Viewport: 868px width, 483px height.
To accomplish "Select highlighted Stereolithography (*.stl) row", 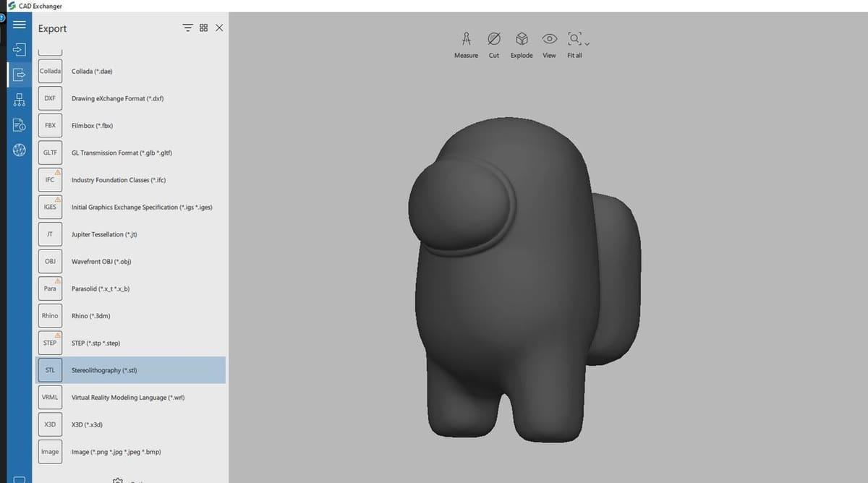I will [x=130, y=370].
